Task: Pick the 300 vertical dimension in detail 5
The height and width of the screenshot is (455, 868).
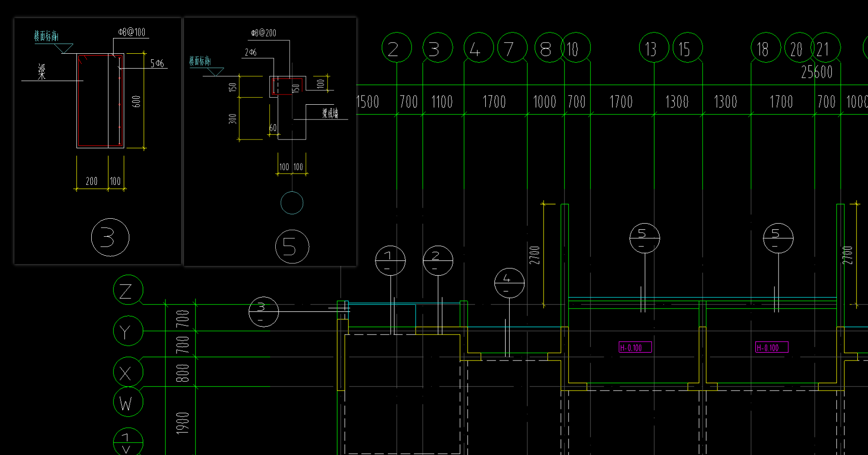Action: click(x=233, y=119)
